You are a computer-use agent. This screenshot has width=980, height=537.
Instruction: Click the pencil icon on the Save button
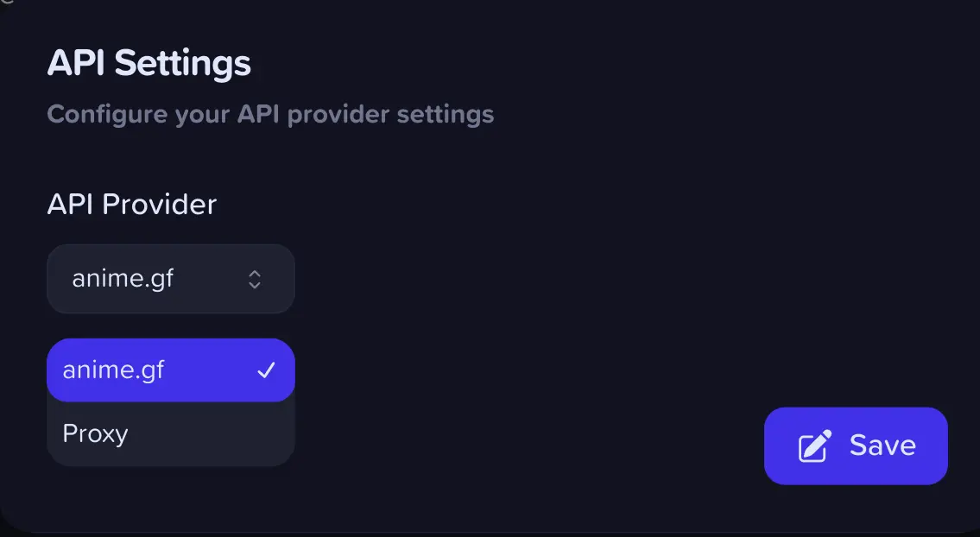click(815, 445)
